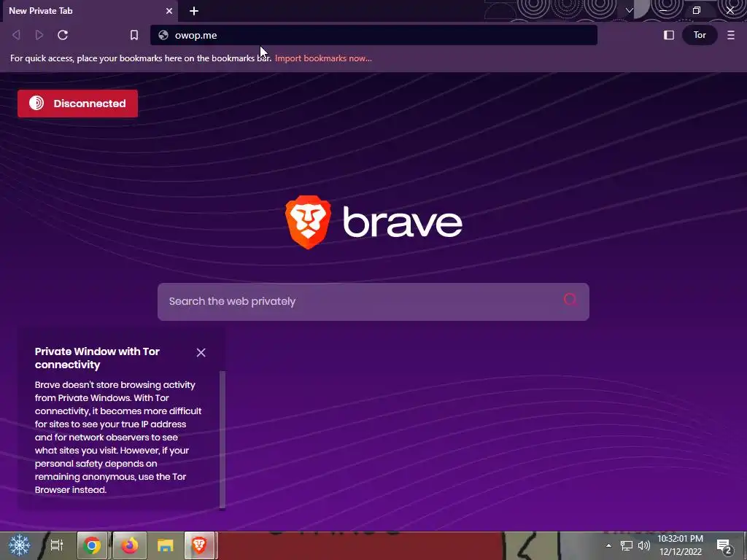Expand the tab search dropdown chevron

(x=629, y=10)
